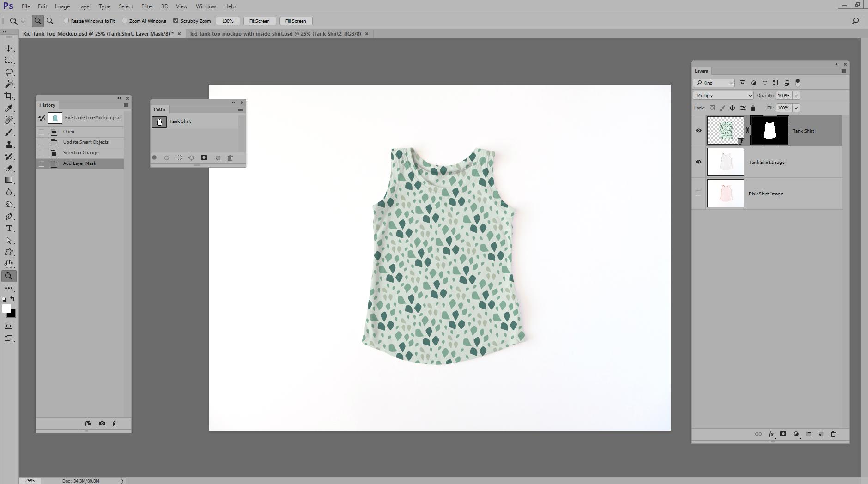Delete current path using Paths panel trash icon

231,157
